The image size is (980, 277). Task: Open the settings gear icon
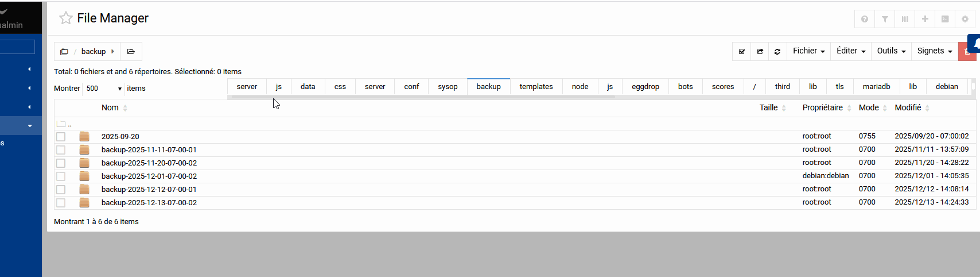tap(965, 19)
